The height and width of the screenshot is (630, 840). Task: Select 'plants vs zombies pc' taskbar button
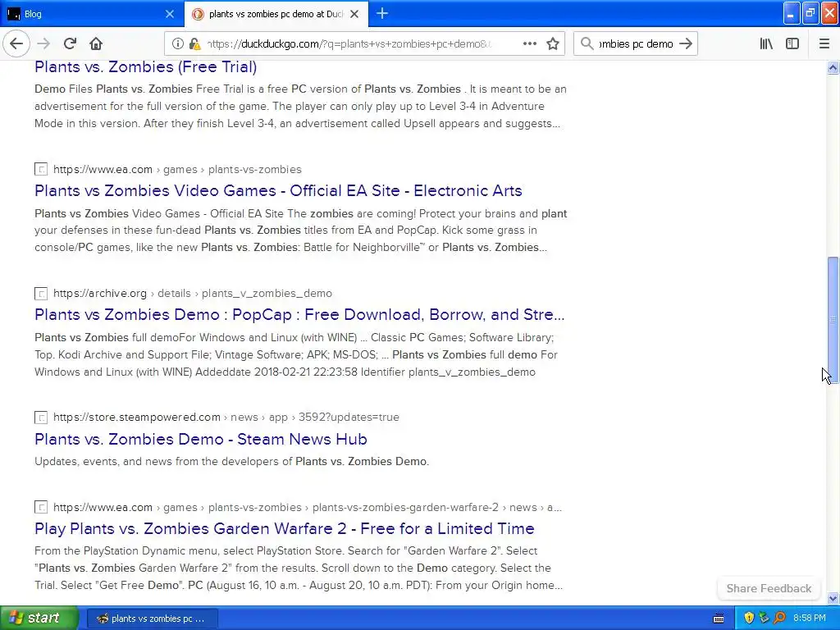[x=152, y=619]
